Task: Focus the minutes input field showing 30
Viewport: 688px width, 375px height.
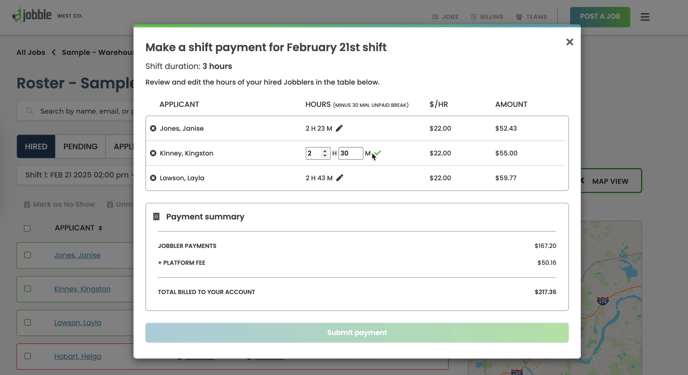Action: pos(351,153)
